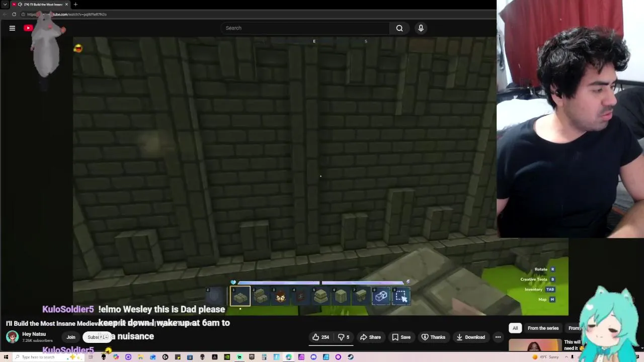Select hotbar slot six stone pillar
The image size is (644, 362).
pos(341,296)
